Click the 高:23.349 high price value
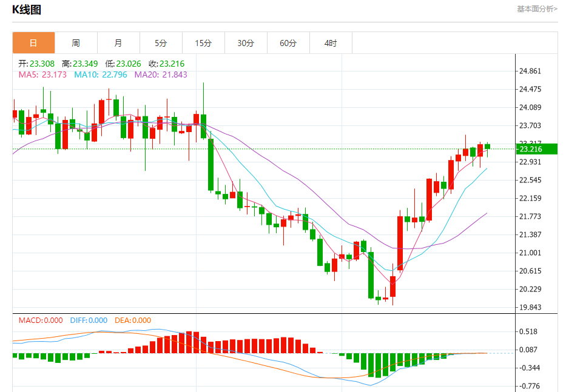Screen dimensions: 566x392 [x=80, y=64]
